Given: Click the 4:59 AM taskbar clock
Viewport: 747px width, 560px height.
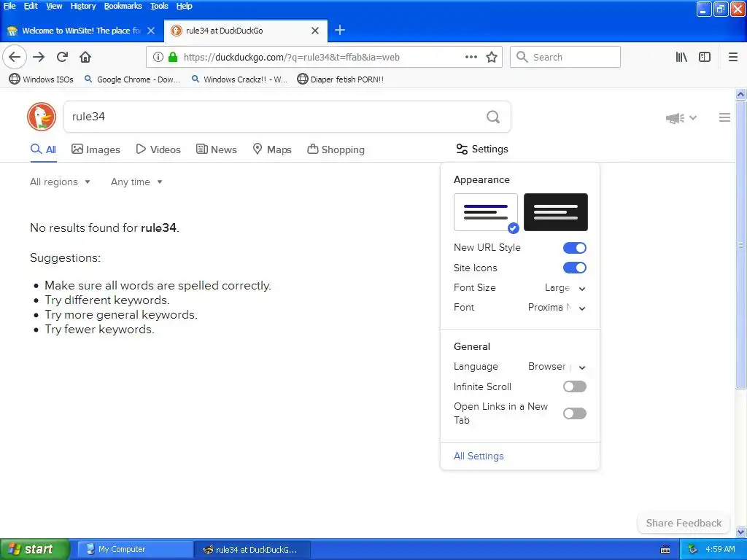Looking at the screenshot, I should [720, 550].
